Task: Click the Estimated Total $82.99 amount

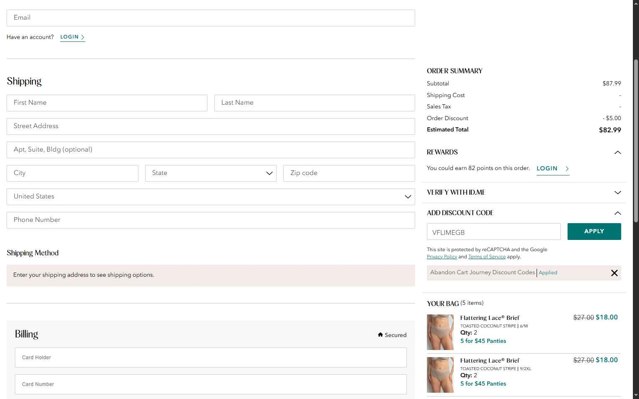Action: tap(610, 130)
